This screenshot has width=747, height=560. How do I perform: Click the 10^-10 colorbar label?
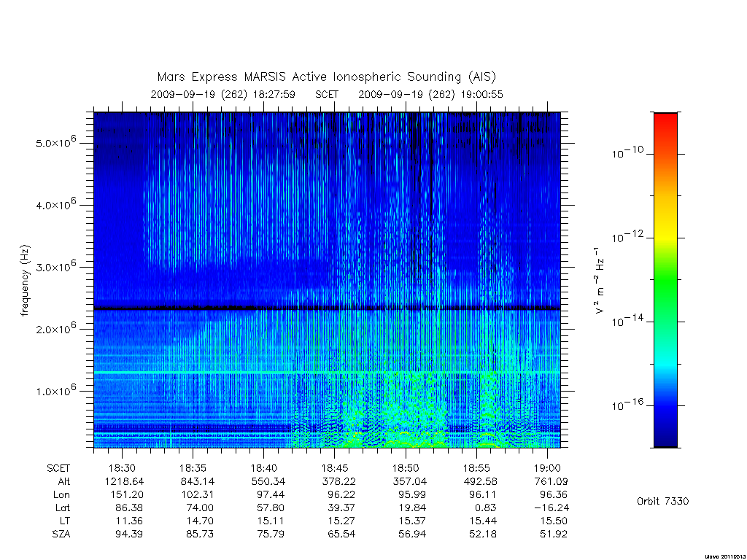(627, 152)
